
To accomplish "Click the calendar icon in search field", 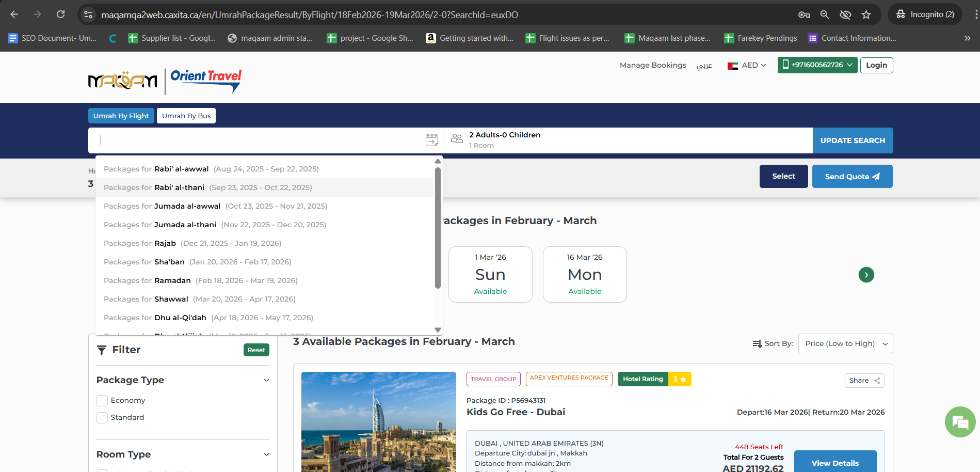I will click(431, 140).
